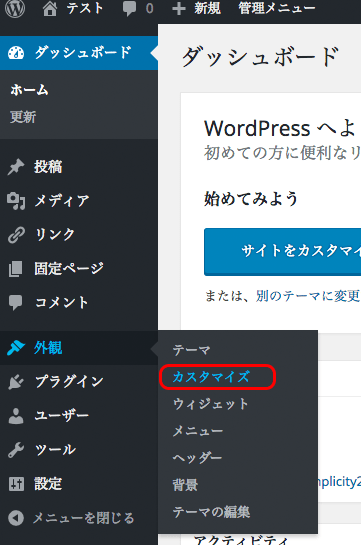Click the paintbrush icon beside 外観
Screen dimensions: 361x545
(16, 348)
